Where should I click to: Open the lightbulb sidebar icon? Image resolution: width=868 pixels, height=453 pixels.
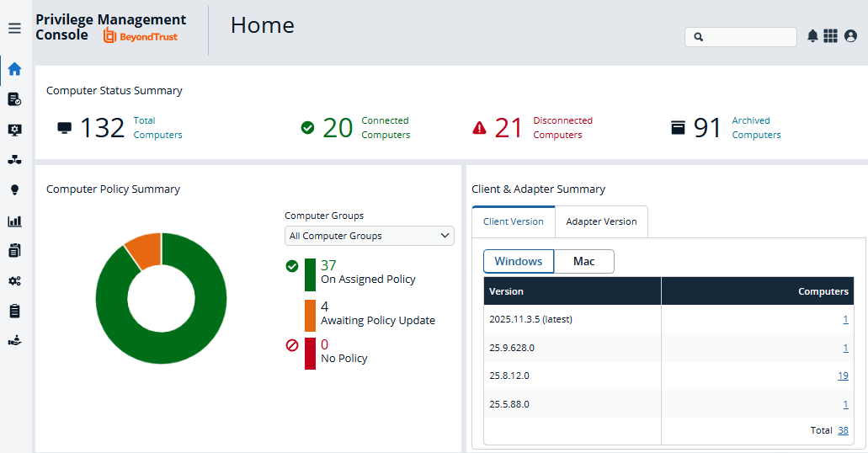(15, 190)
